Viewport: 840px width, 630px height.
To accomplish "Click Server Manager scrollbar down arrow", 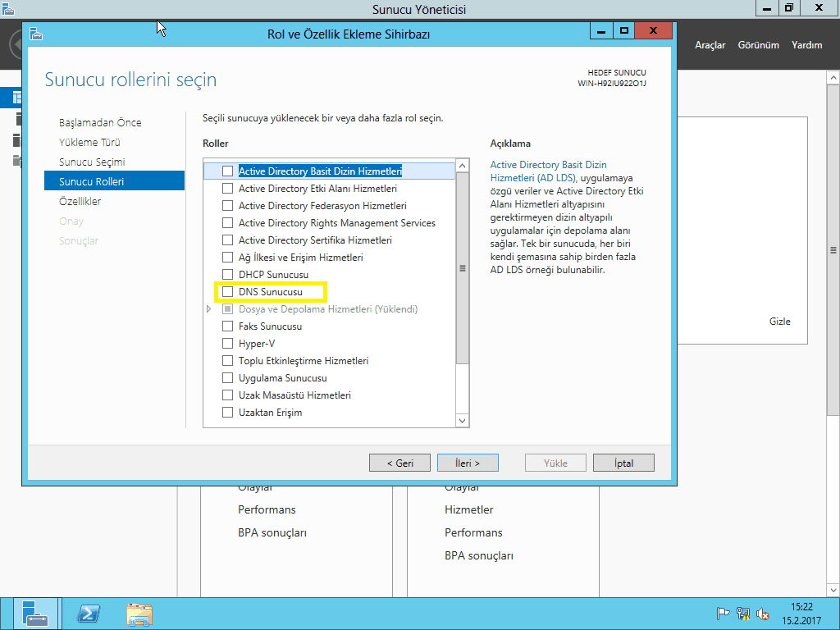I will (x=833, y=591).
